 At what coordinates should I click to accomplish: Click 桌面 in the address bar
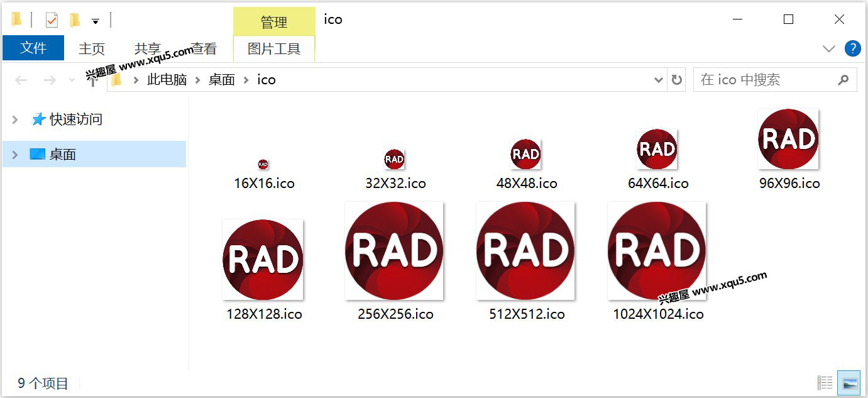[x=222, y=80]
